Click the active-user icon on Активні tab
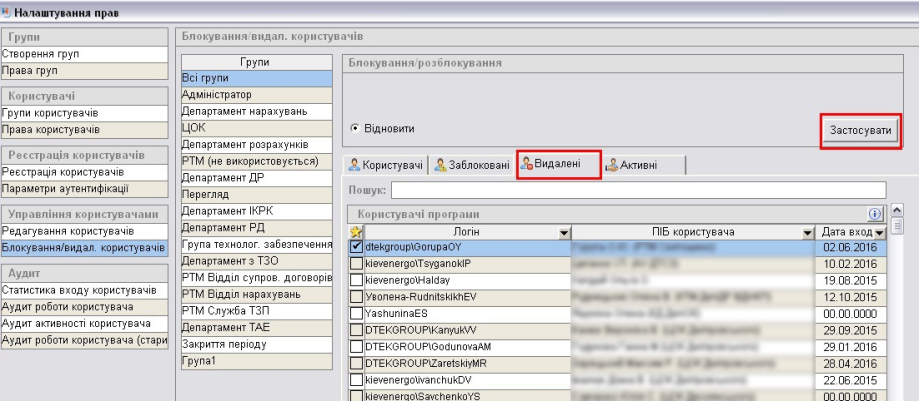The image size is (919, 401). click(x=610, y=164)
